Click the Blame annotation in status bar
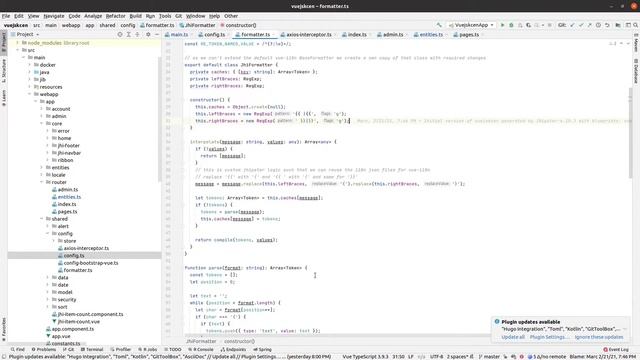640x360 pixels. (603, 357)
